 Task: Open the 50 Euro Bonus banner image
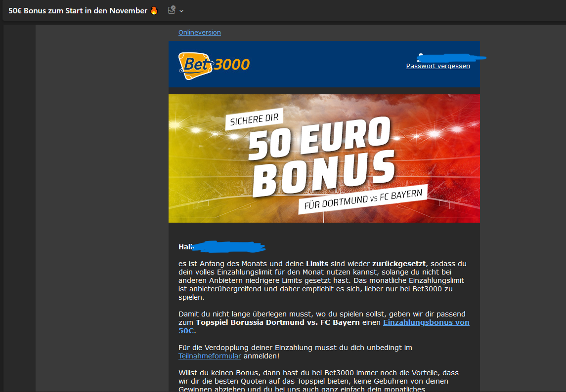point(324,158)
